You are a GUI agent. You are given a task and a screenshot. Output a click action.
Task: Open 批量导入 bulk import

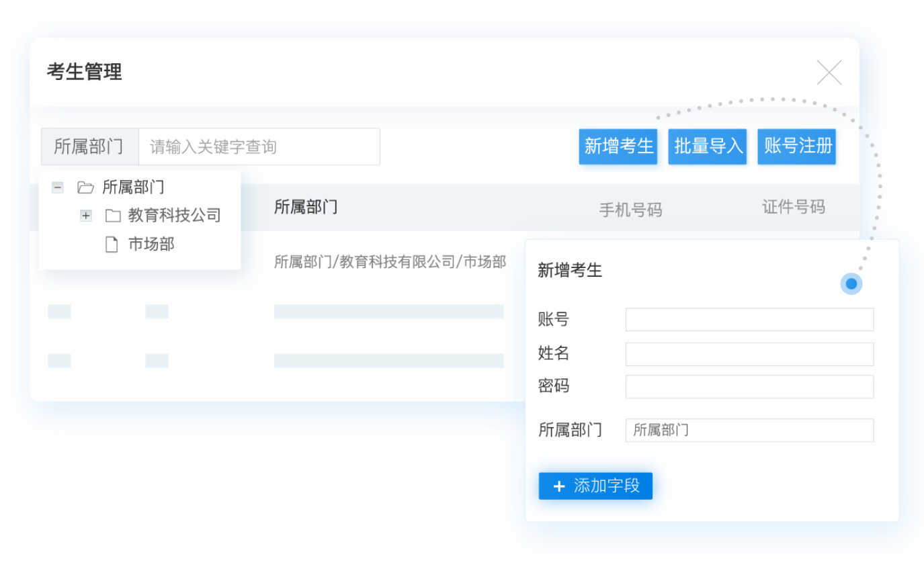[707, 146]
